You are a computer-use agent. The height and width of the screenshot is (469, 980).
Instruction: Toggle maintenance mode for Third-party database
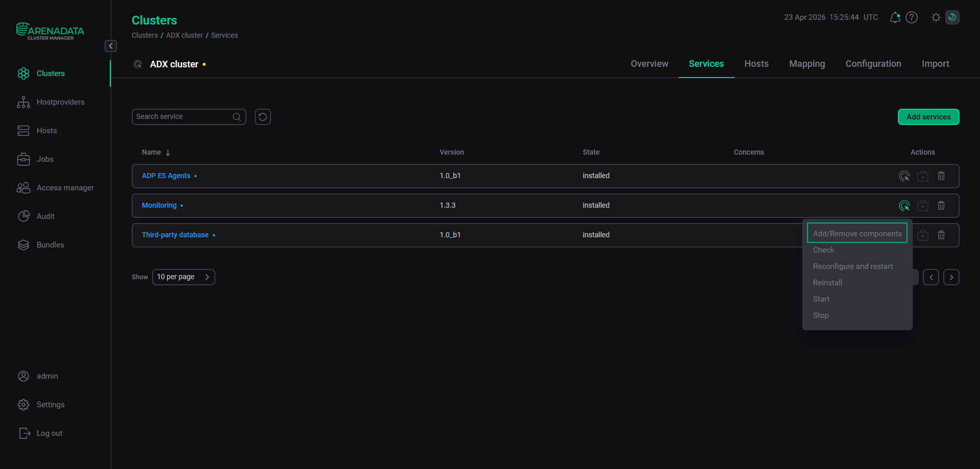tap(923, 235)
